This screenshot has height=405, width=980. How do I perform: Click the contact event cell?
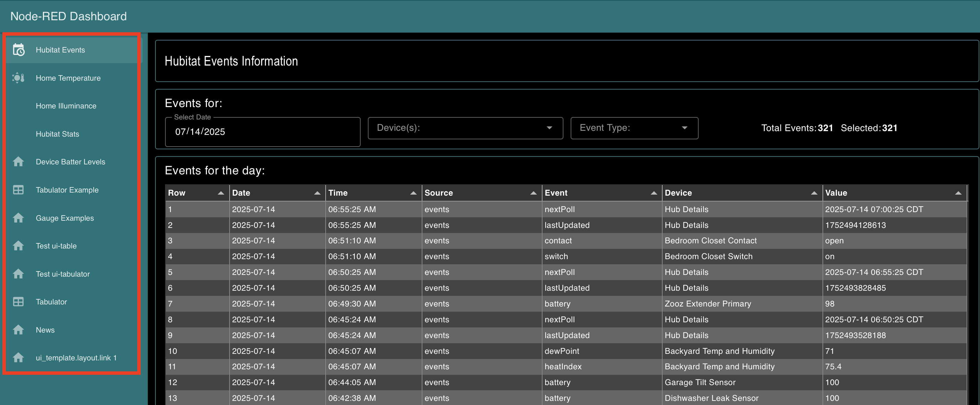(x=602, y=241)
